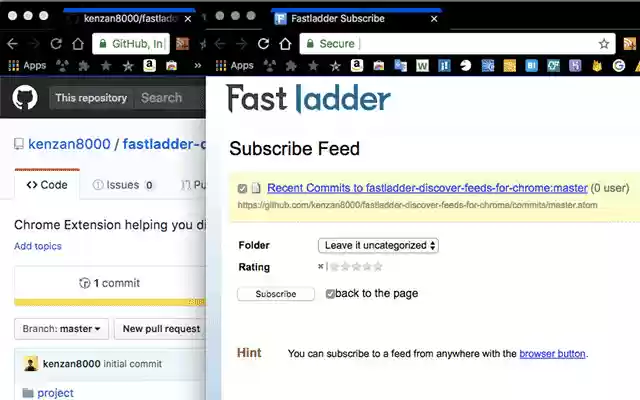The width and height of the screenshot is (640, 400).
Task: Set rating on the star slider
Action: click(356, 267)
